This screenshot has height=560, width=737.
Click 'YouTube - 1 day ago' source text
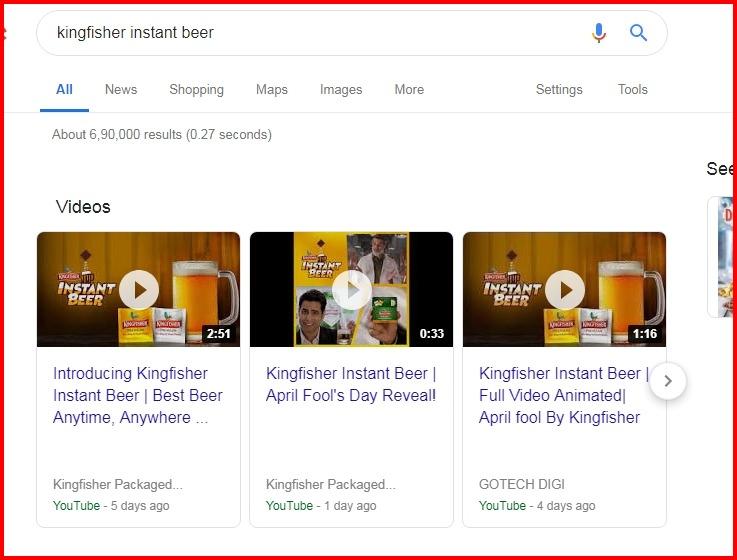(x=321, y=506)
